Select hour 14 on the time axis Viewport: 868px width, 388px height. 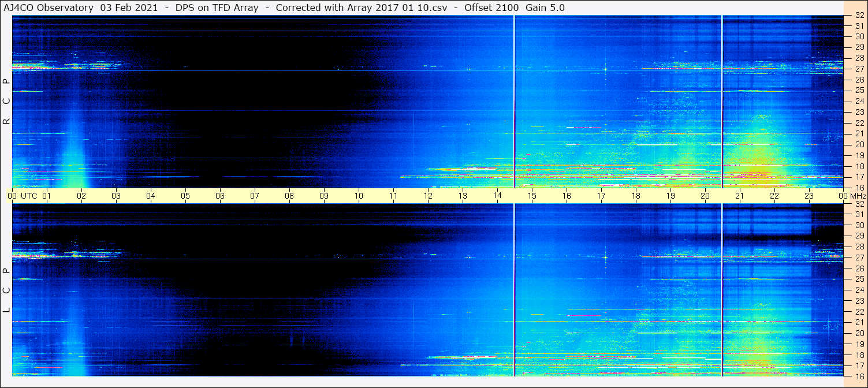(x=497, y=196)
